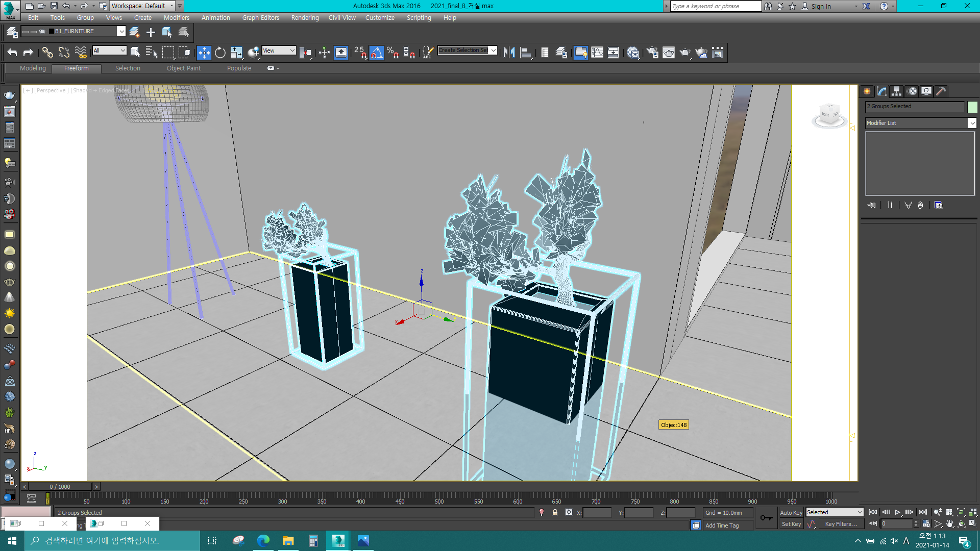Click the Auto Key button
The height and width of the screenshot is (551, 980).
coord(791,512)
